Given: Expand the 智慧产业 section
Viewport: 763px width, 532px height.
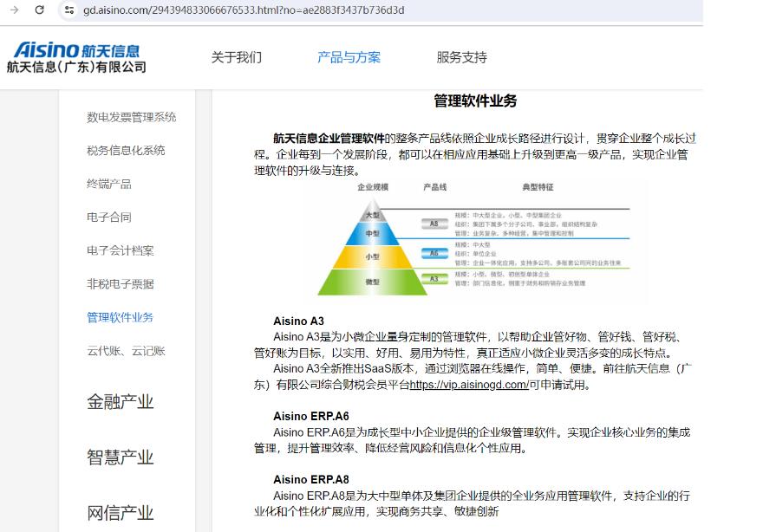Looking at the screenshot, I should 120,457.
